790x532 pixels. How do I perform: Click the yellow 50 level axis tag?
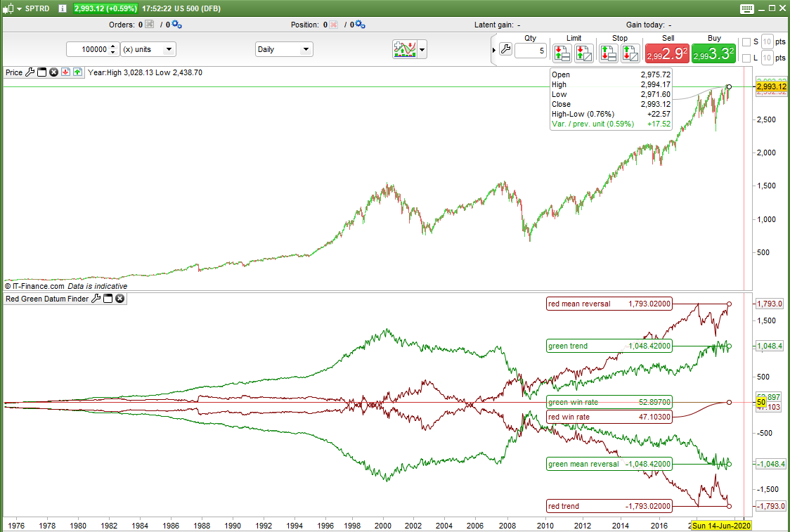point(761,402)
